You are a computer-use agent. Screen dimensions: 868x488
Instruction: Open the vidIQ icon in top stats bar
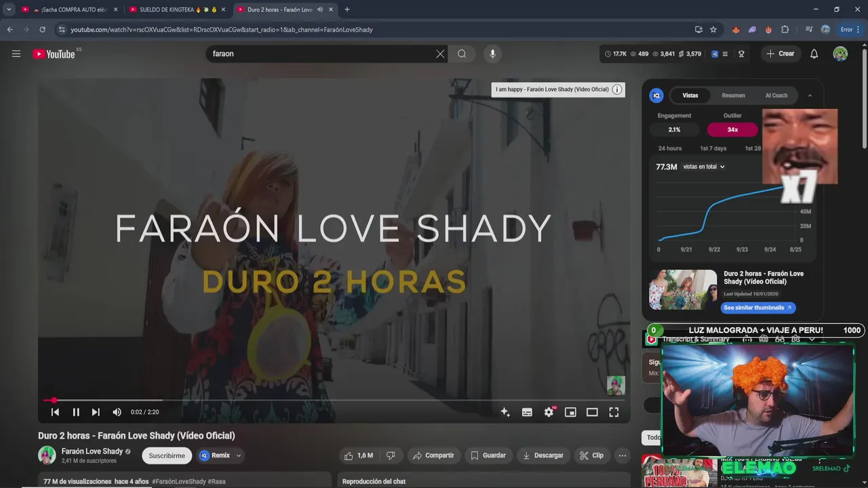coord(715,54)
